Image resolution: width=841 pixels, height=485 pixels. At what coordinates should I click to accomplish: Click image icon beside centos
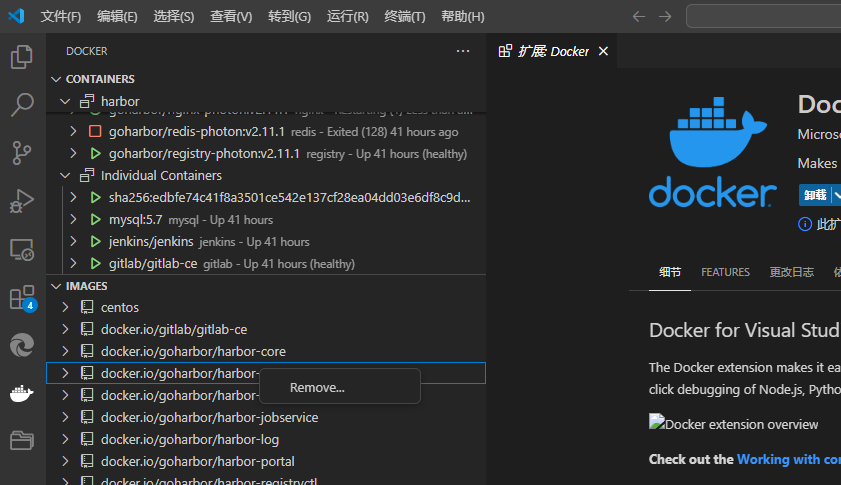87,307
